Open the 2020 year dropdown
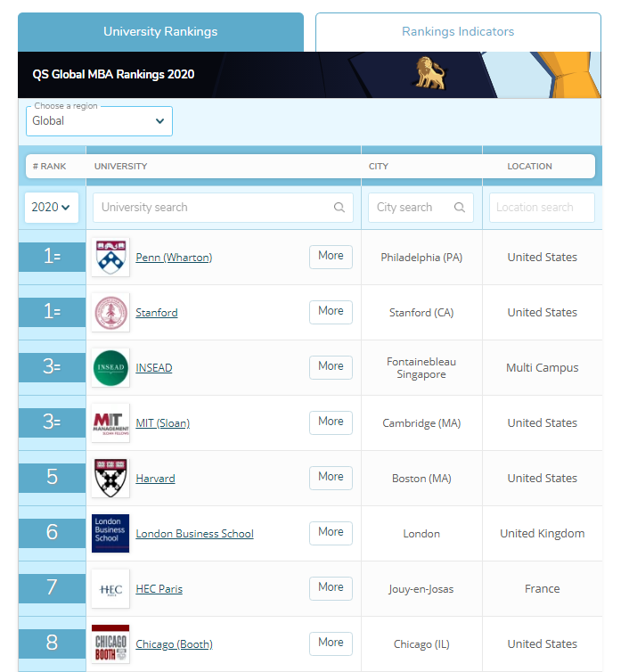 coord(52,208)
